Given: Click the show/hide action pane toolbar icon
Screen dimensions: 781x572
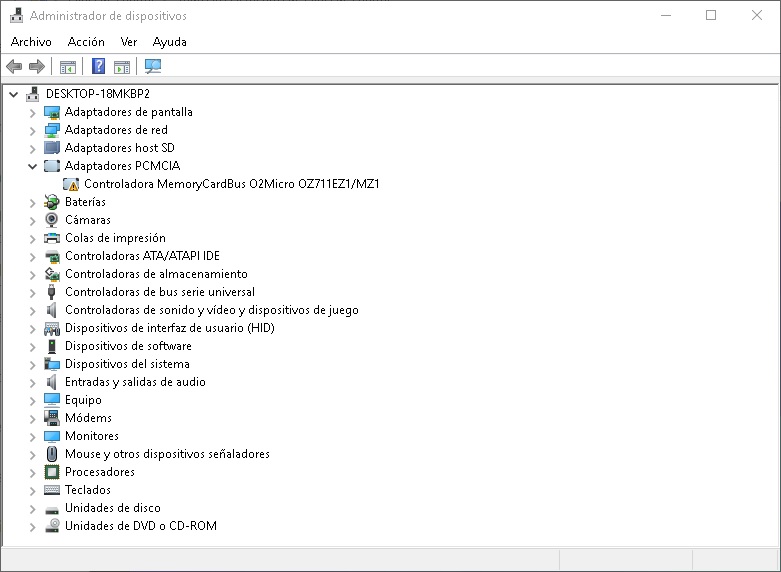Looking at the screenshot, I should [x=122, y=66].
